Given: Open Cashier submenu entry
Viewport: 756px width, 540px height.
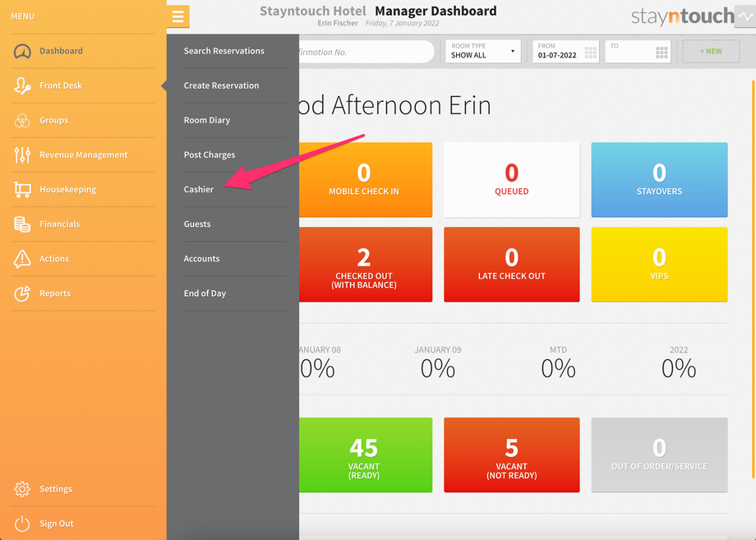Looking at the screenshot, I should (199, 190).
